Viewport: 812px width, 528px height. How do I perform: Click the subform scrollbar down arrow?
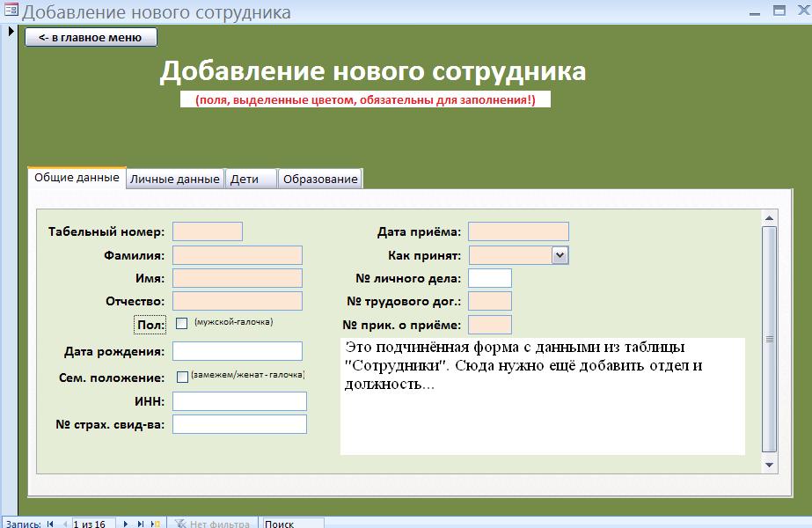(x=769, y=465)
